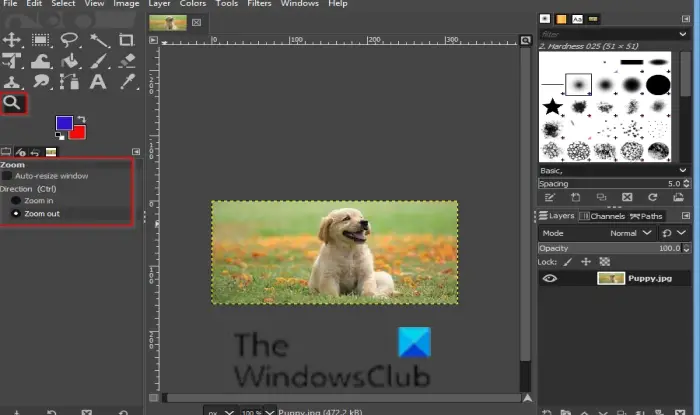Select the Eraser tool

click(x=127, y=61)
